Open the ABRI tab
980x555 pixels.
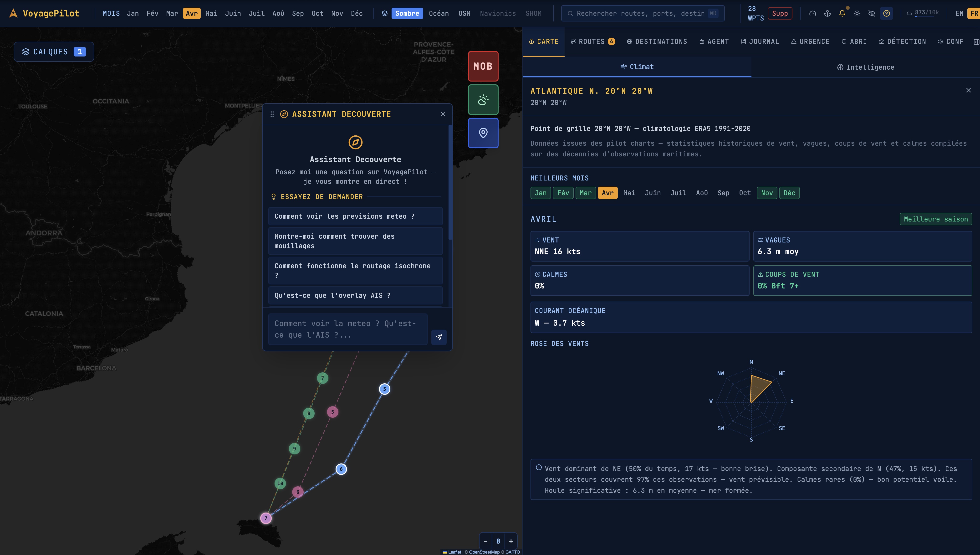[854, 41]
